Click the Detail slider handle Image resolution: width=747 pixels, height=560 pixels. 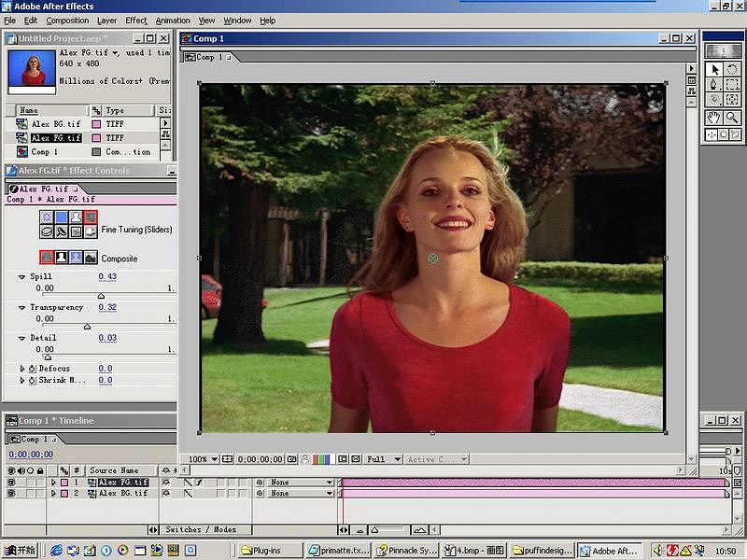[x=48, y=357]
